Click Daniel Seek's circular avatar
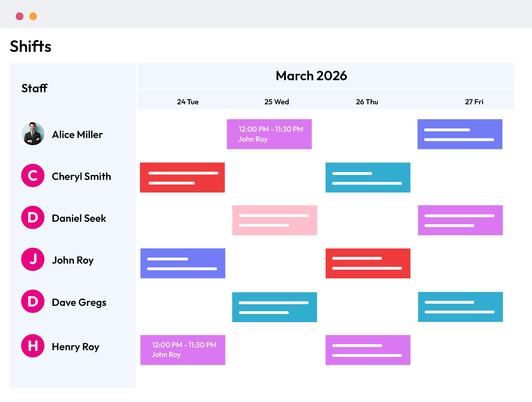 coord(33,217)
